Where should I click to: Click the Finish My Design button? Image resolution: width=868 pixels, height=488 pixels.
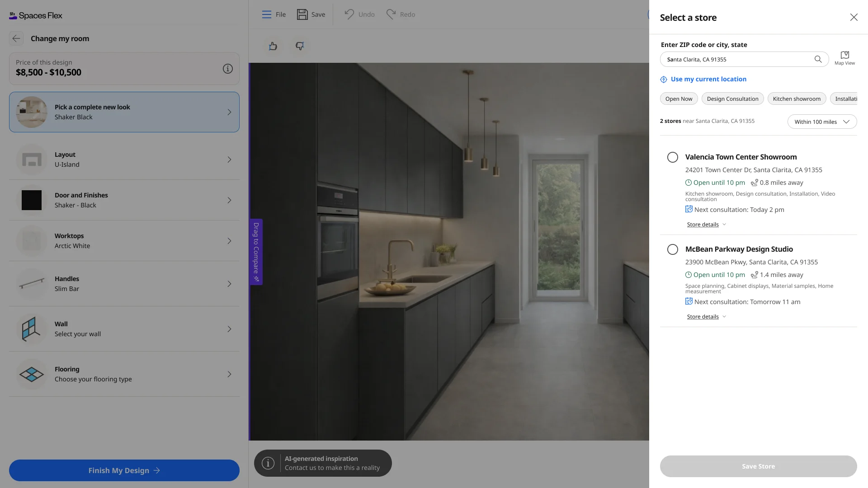(124, 470)
